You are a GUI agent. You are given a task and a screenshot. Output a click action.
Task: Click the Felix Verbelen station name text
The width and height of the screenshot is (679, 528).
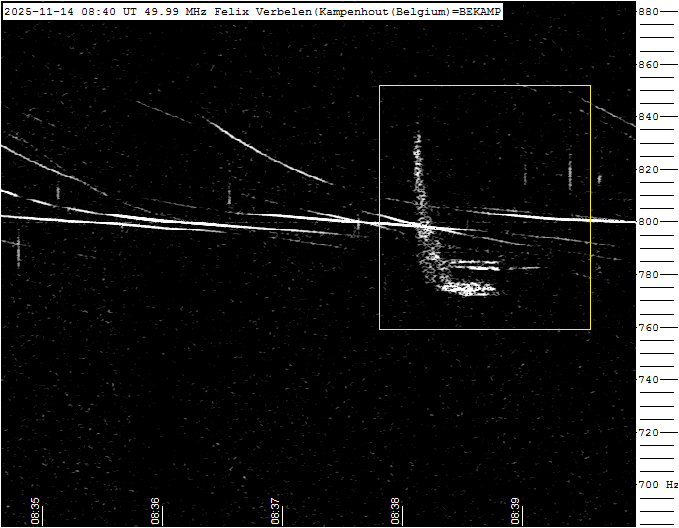264,11
